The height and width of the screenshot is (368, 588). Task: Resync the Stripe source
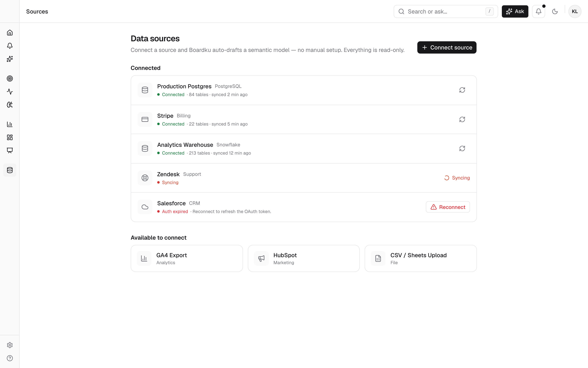(x=462, y=120)
